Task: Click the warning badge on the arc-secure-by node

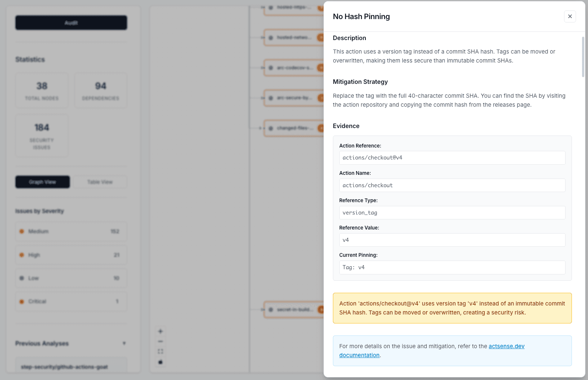Action: click(321, 98)
